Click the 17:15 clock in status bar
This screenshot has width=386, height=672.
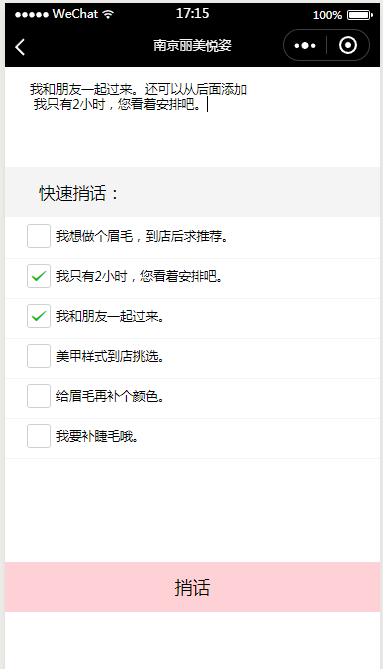click(x=192, y=13)
